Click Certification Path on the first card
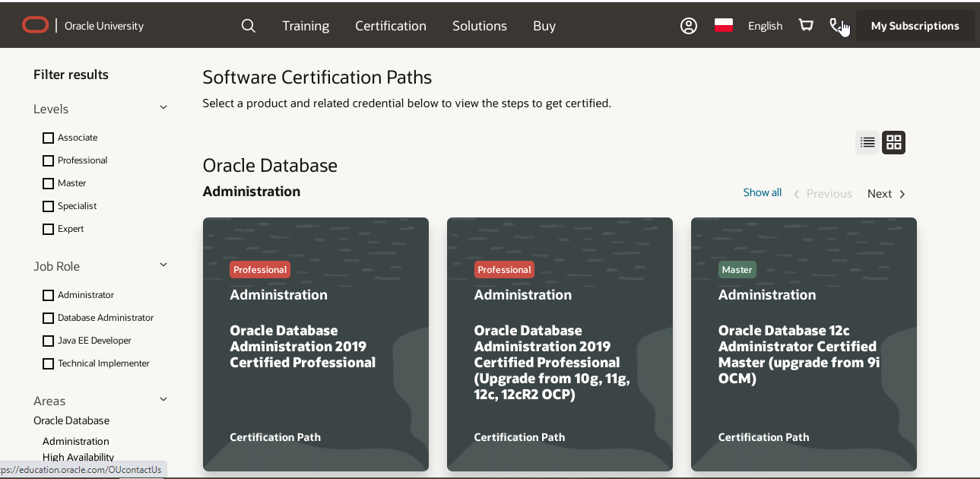980x479 pixels. 275,437
